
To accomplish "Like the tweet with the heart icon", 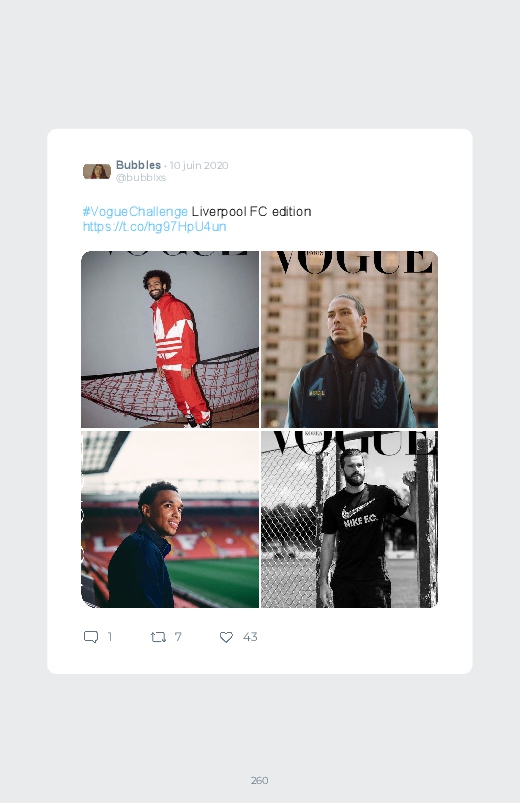I will 226,637.
